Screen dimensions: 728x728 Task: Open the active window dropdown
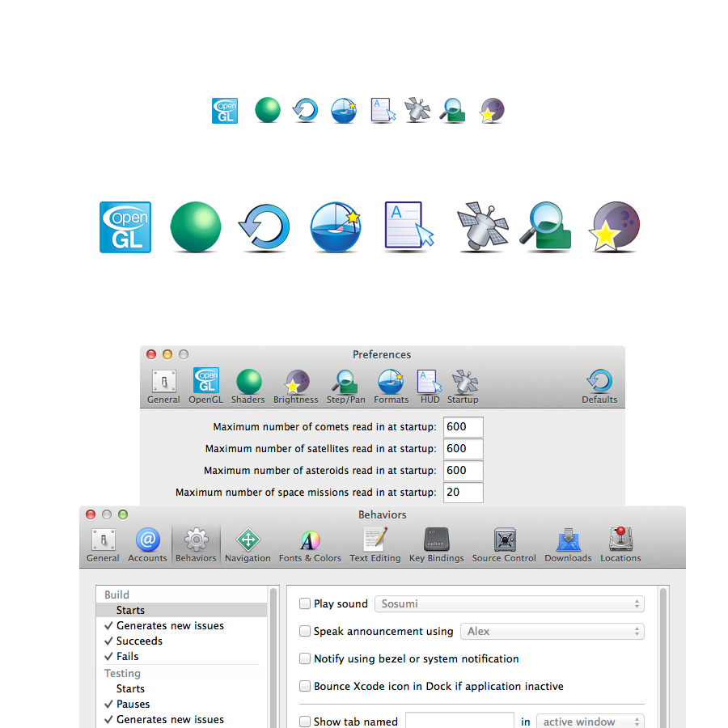[590, 721]
